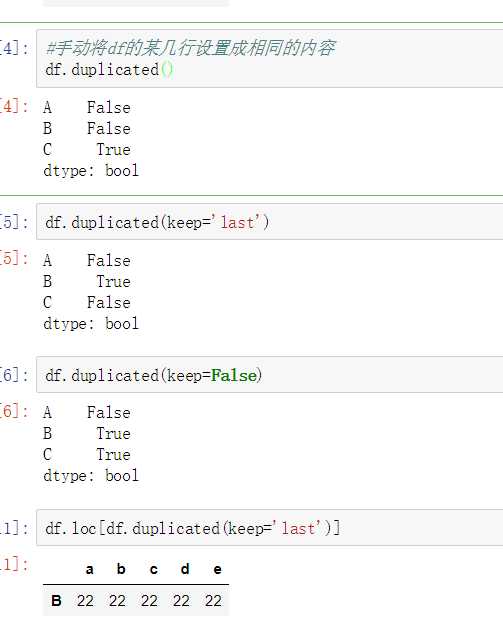The image size is (503, 629).
Task: Click the green False keyword in cell 6 code
Action: (x=234, y=375)
